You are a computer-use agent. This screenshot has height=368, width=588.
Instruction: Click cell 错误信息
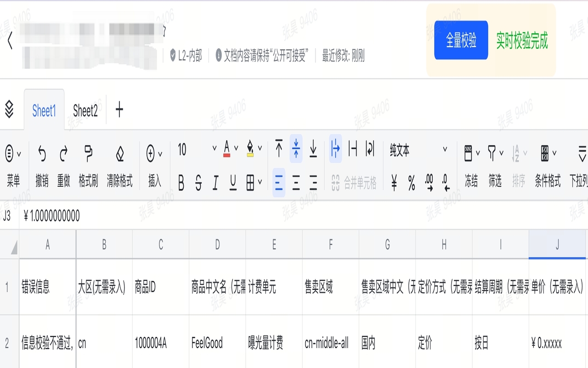[x=47, y=287]
